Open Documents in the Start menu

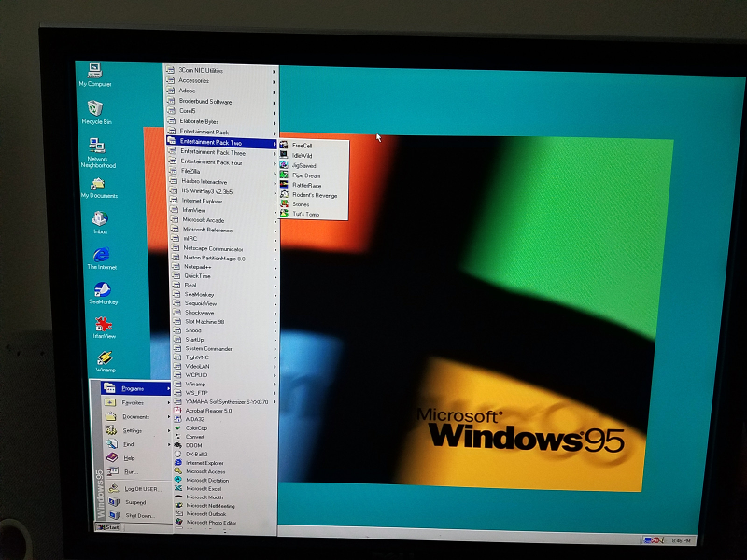pos(137,416)
